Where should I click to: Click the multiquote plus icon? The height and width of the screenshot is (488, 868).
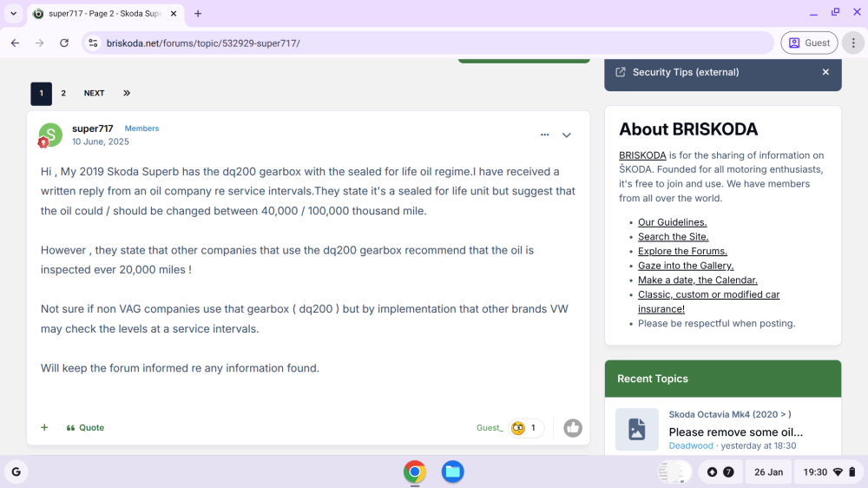tap(44, 427)
